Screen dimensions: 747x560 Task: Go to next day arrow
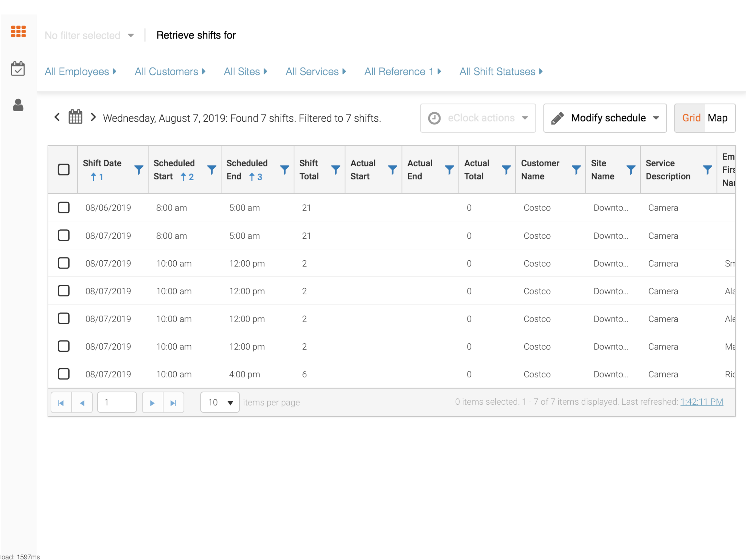93,117
